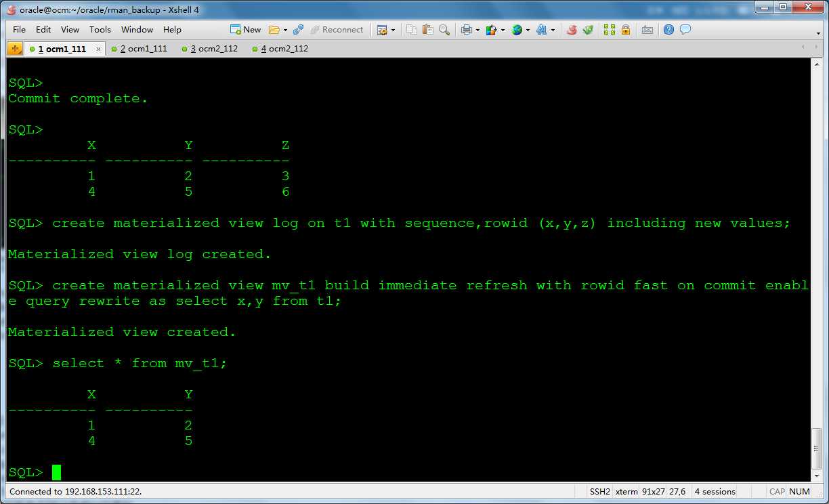Click the Find magnifier icon
Image resolution: width=829 pixels, height=504 pixels.
[444, 30]
